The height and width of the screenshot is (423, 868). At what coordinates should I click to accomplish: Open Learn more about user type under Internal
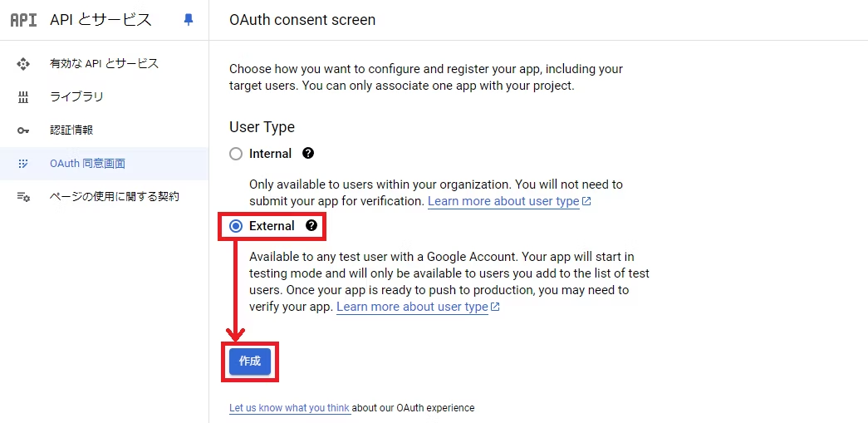(503, 202)
